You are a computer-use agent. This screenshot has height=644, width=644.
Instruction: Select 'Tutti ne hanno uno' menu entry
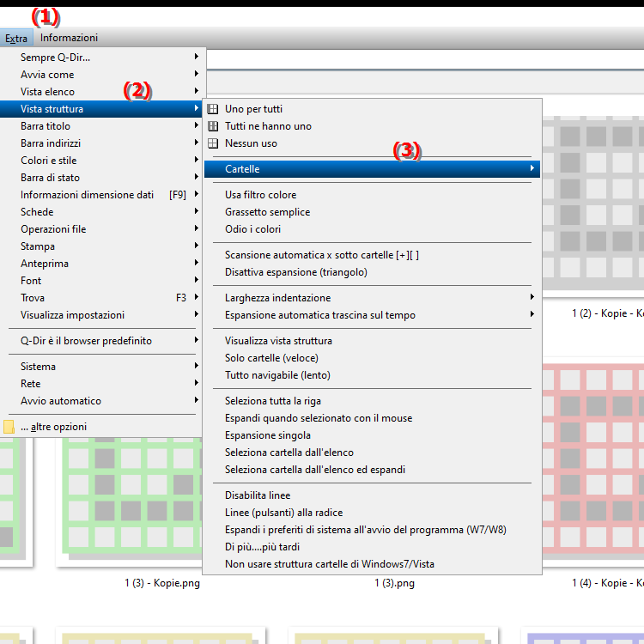tap(372, 126)
